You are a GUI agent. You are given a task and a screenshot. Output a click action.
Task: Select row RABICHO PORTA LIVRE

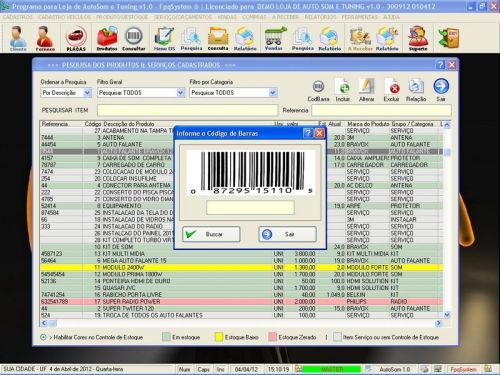(x=241, y=295)
